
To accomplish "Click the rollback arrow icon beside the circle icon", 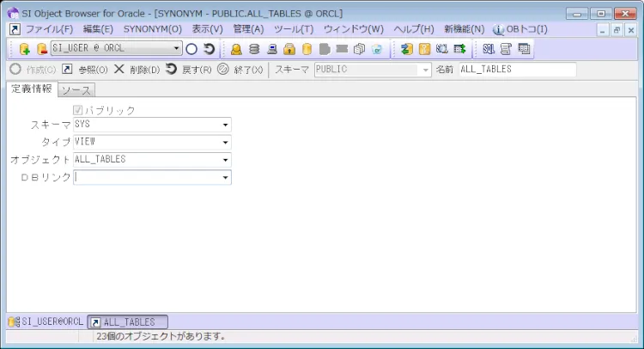I will [x=209, y=49].
